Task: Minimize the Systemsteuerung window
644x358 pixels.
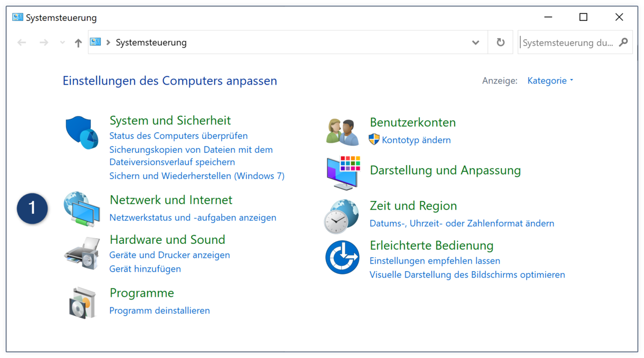Action: point(548,17)
